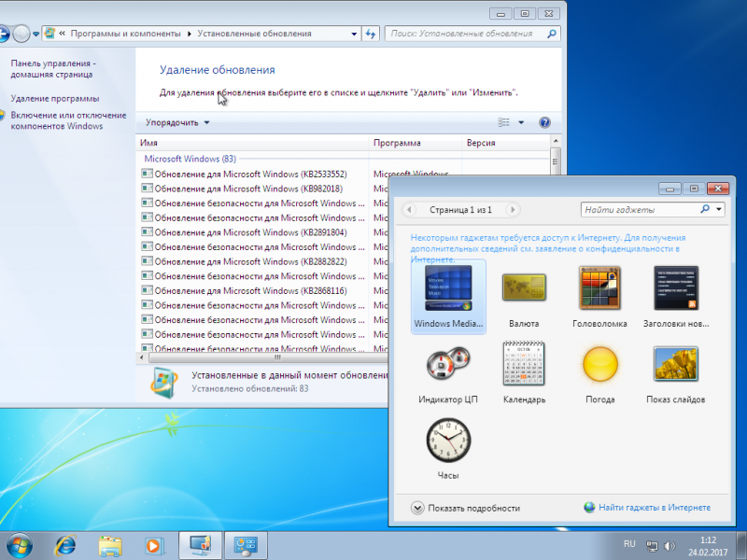Select the Календарь gadget

point(524,372)
